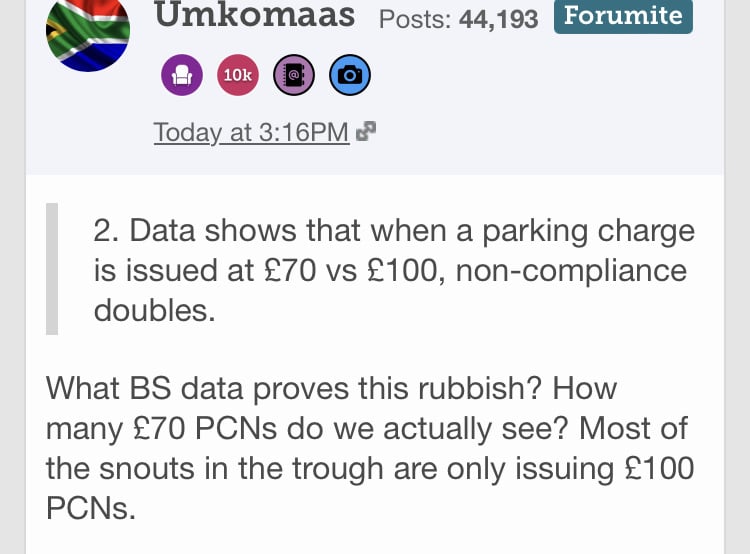Click 'non-compliance' in the quoted text
The width and height of the screenshot is (750, 554).
[570, 270]
